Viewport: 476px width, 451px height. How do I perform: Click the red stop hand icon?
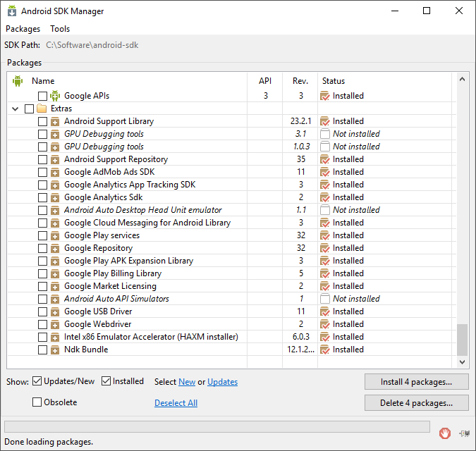coord(445,433)
